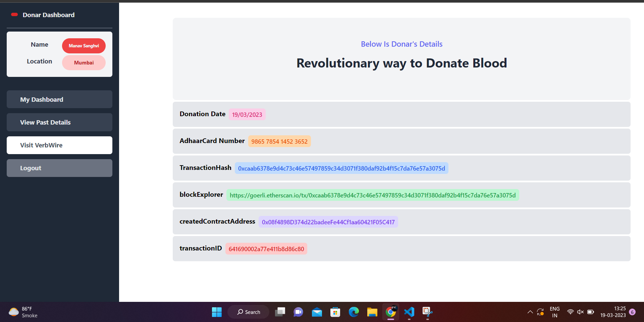644x322 pixels.
Task: Launch Visual Studio Code from the taskbar
Action: [409, 312]
